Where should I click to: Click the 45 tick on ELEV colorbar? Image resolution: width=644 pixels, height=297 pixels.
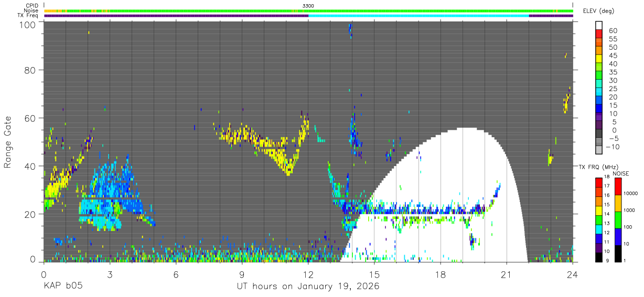[x=613, y=56]
